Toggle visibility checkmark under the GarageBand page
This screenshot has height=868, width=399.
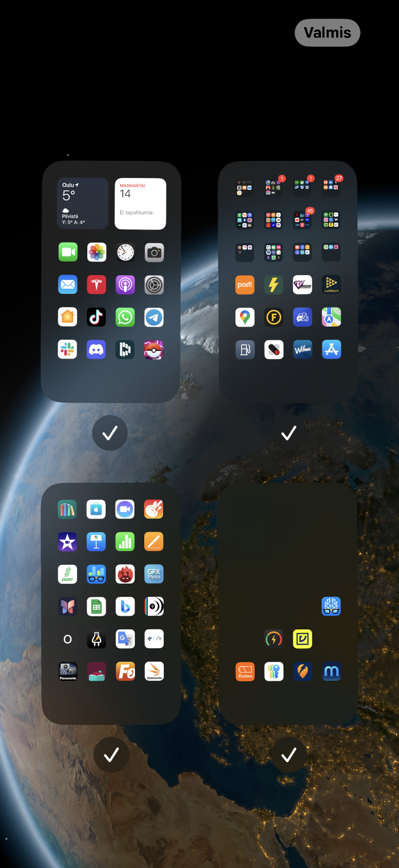[x=111, y=755]
